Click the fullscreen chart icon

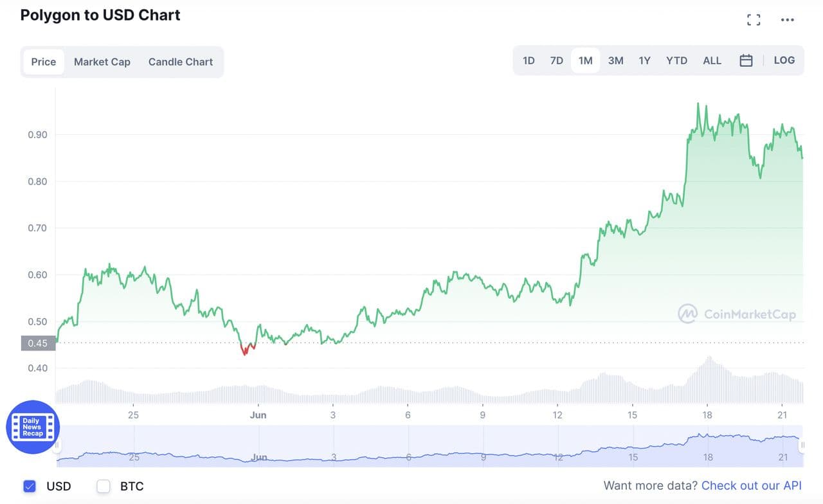coord(754,20)
